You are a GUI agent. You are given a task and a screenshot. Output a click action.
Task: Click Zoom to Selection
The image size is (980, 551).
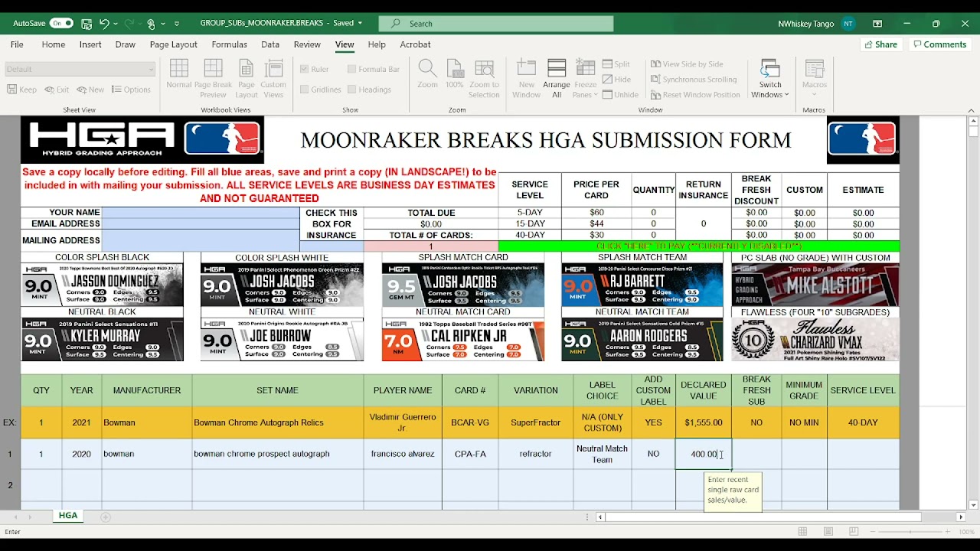[484, 79]
